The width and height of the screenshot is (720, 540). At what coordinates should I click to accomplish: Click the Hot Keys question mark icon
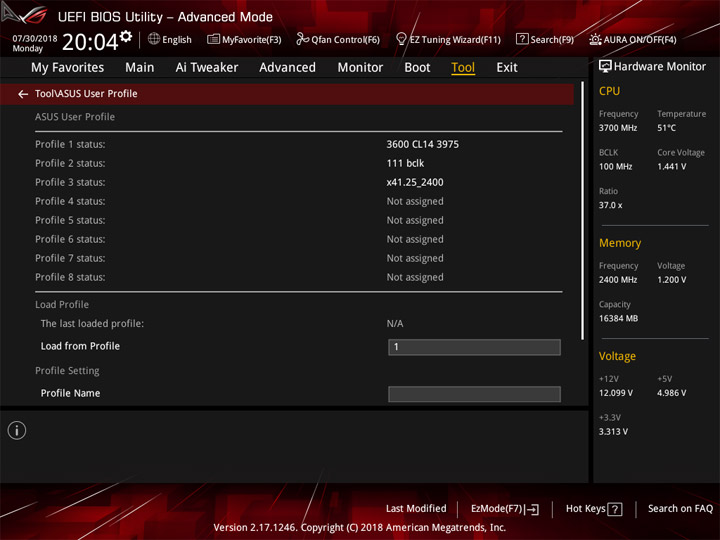coord(615,509)
